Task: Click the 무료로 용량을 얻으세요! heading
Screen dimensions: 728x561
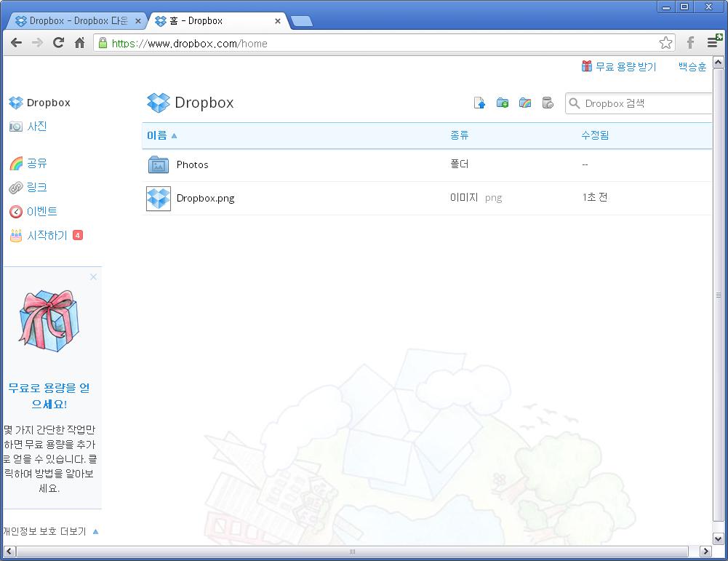Action: 49,396
